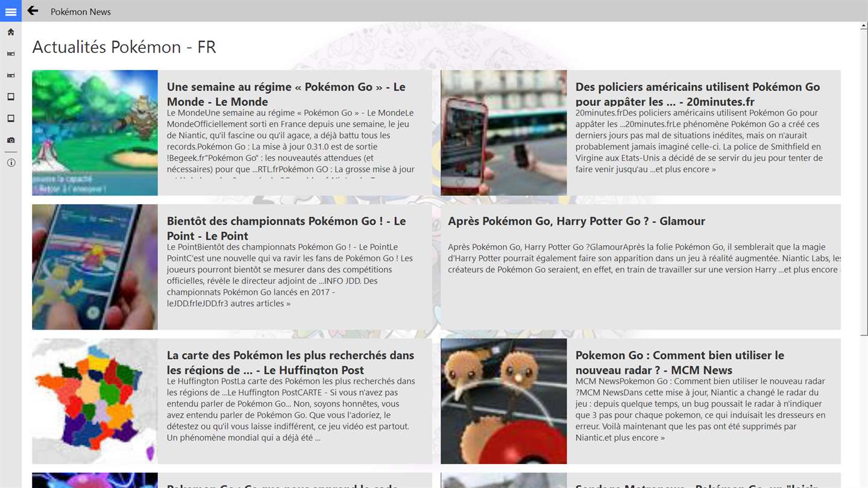868x488 pixels.
Task: Select the second news icon above the tablet icons
Action: tap(11, 75)
